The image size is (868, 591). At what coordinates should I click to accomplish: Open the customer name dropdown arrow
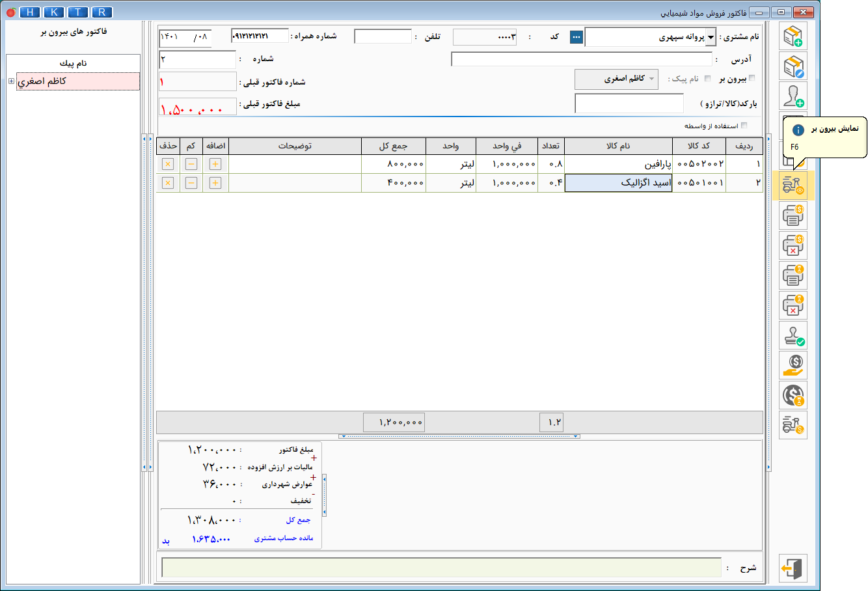(x=711, y=37)
